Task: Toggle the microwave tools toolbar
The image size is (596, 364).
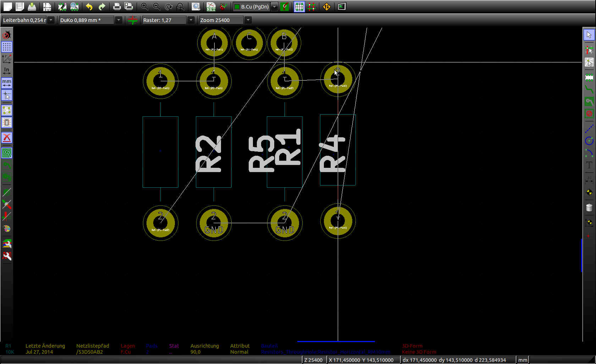Action: pos(7,256)
